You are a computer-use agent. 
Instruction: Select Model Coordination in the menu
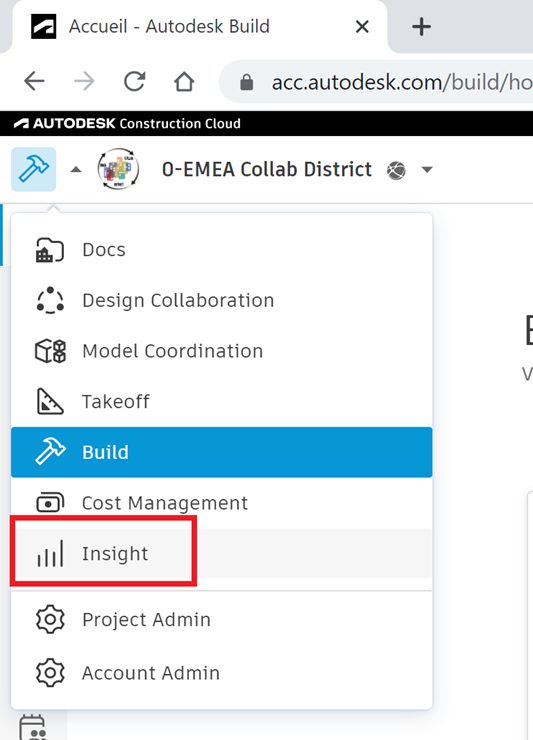[221, 351]
